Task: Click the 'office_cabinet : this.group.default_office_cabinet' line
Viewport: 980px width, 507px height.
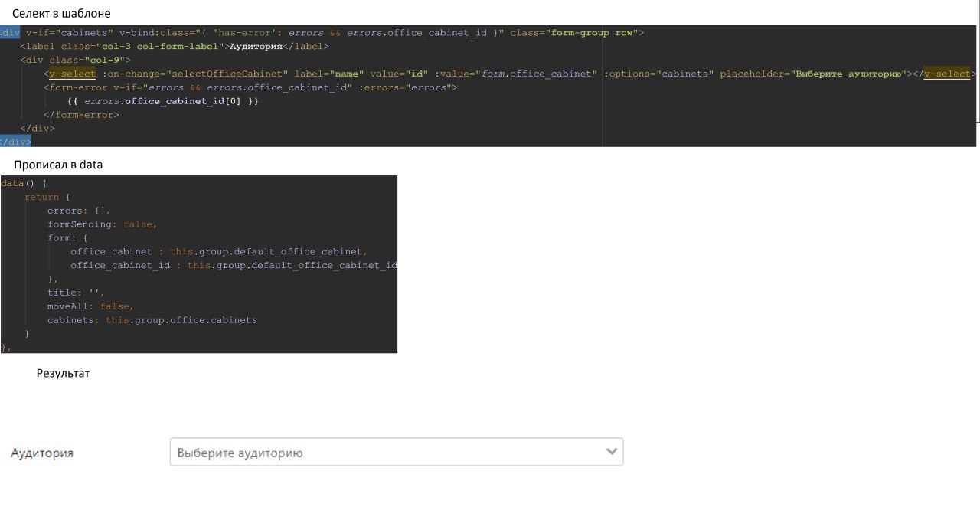Action: pyautogui.click(x=219, y=251)
